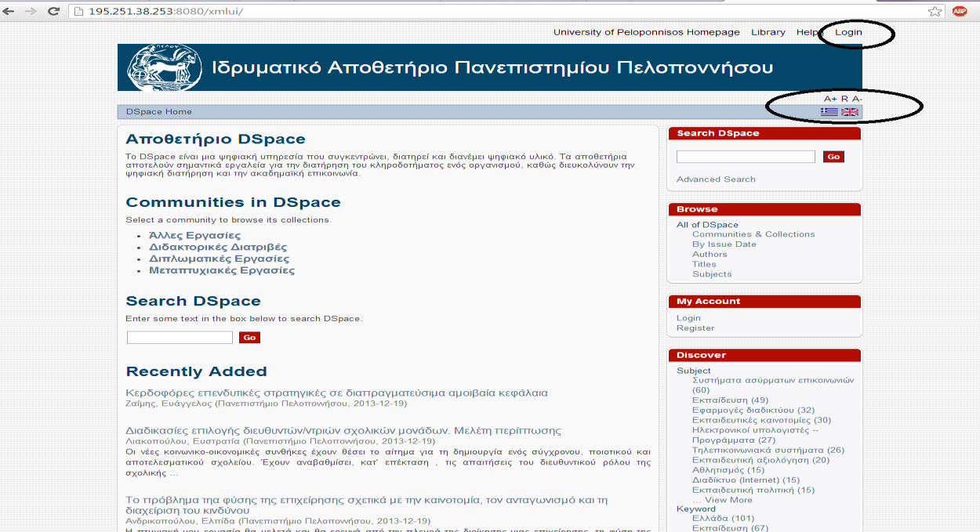The height and width of the screenshot is (532, 980).
Task: Click author Ζαΐμης, Ευάγγελος
Action: (169, 404)
